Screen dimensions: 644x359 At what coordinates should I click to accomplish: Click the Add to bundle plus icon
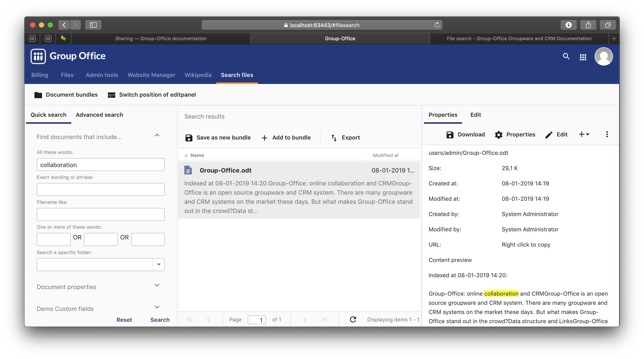click(265, 138)
